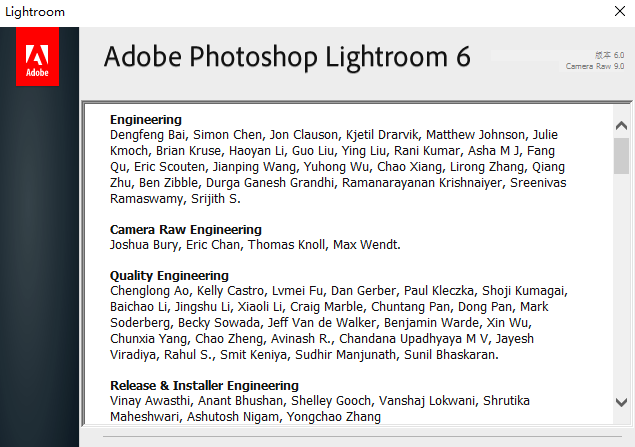The width and height of the screenshot is (635, 447).
Task: Close the Lightroom about window
Action: [618, 12]
